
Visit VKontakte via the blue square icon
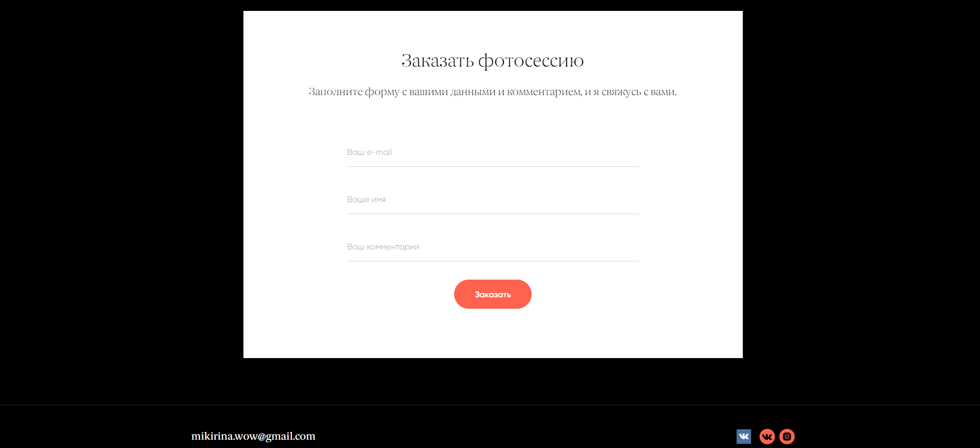pos(744,437)
